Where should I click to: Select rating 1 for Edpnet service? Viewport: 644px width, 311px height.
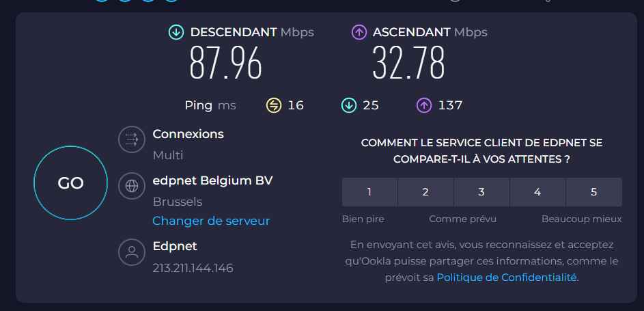click(369, 192)
